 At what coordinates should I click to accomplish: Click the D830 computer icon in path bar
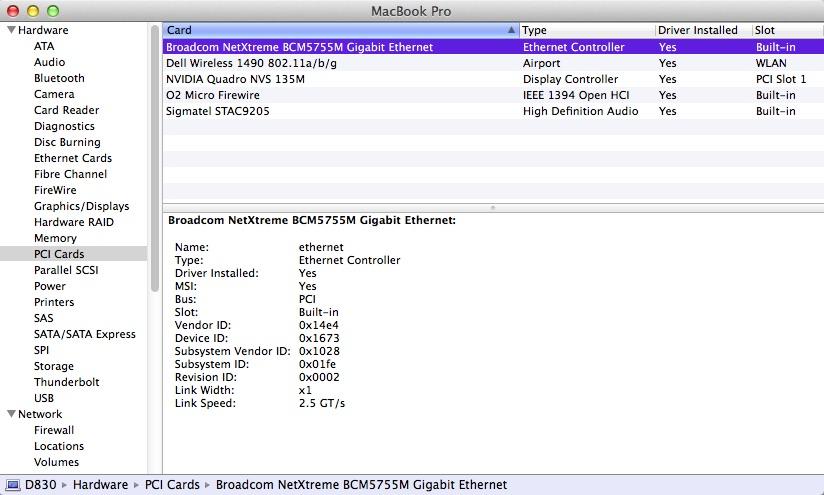pyautogui.click(x=13, y=484)
